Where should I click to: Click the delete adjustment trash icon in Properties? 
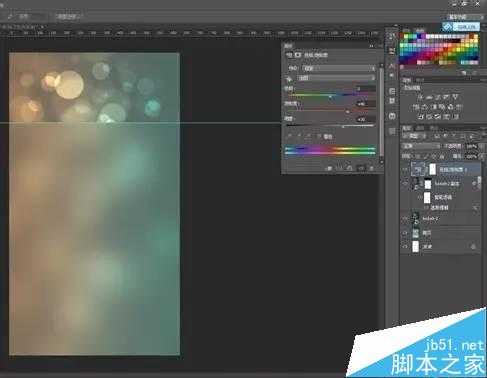coord(372,168)
